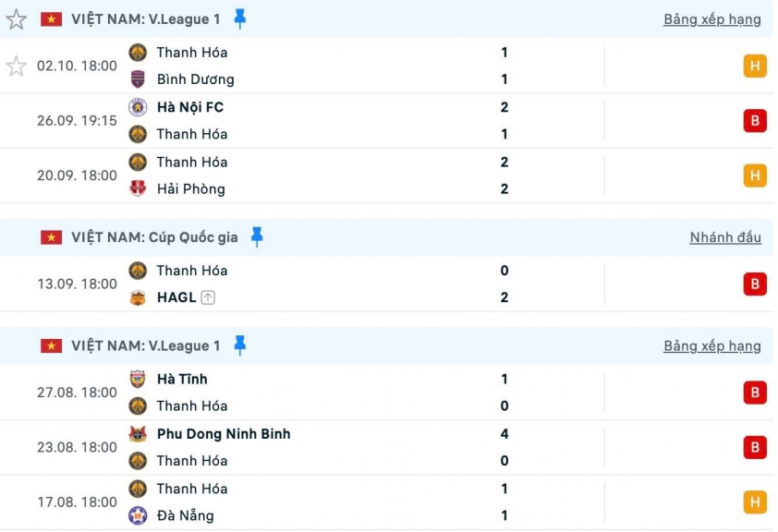778x532 pixels.
Task: Click the loss badge for the Hà Nội FC match
Action: 755,121
